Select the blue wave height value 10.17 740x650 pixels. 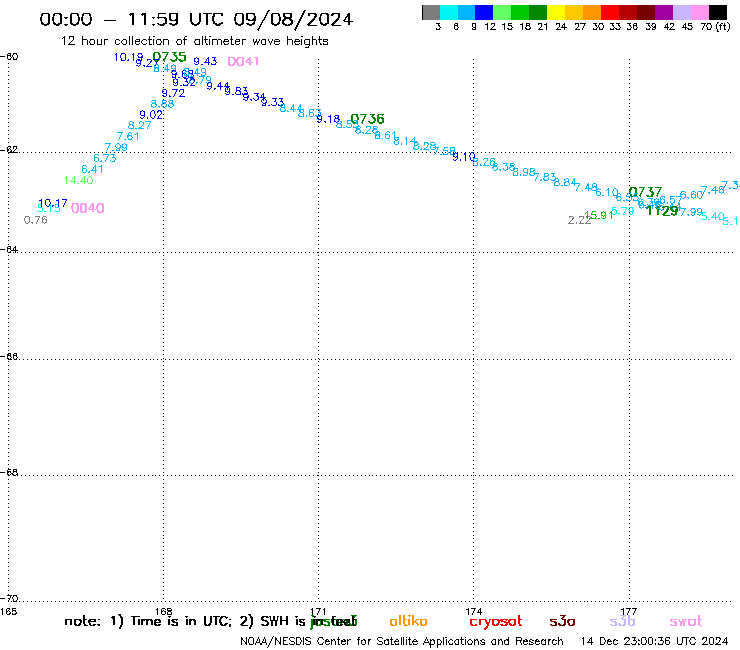click(x=53, y=203)
